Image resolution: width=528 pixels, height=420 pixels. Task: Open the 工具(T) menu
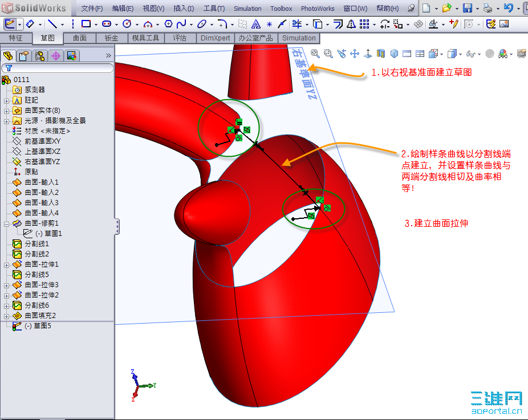click(214, 9)
